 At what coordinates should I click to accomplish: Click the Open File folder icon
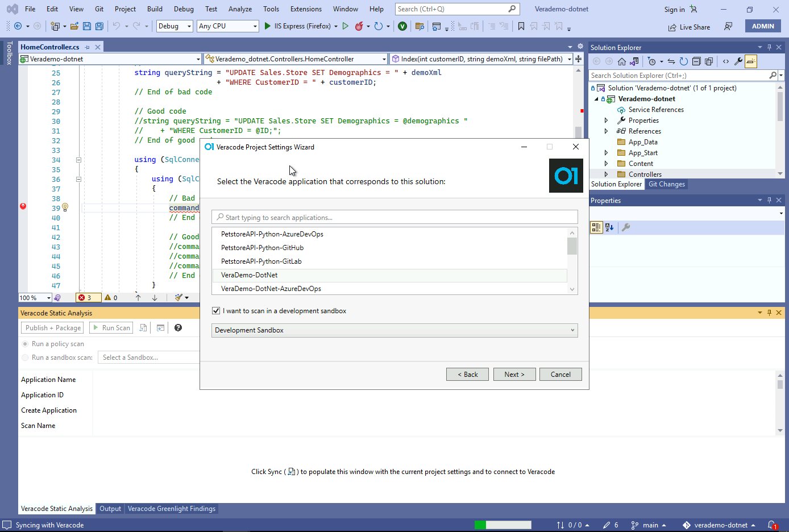(74, 26)
